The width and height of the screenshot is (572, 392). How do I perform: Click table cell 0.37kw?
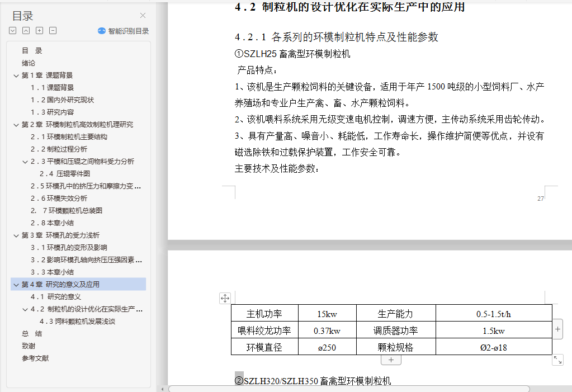tap(327, 330)
